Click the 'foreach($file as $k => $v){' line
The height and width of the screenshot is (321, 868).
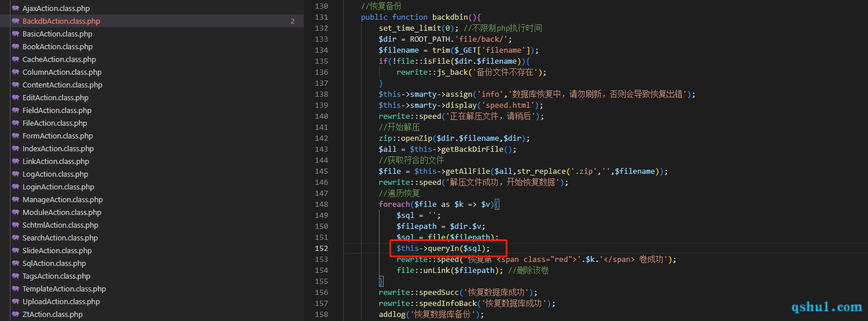[x=439, y=205]
